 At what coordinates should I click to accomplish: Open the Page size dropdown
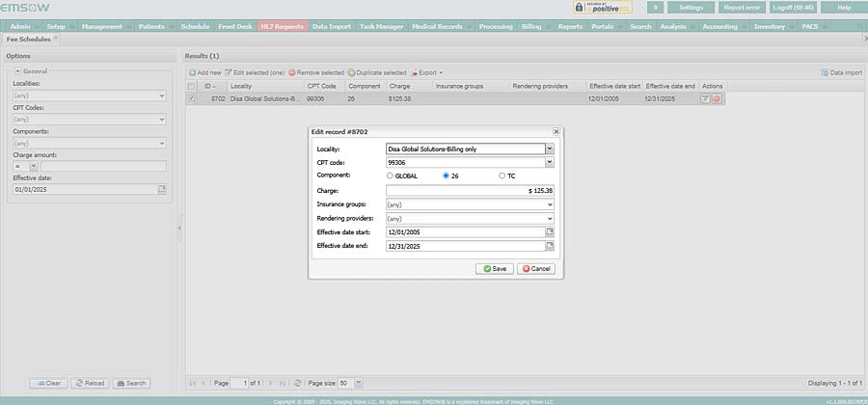pos(357,383)
